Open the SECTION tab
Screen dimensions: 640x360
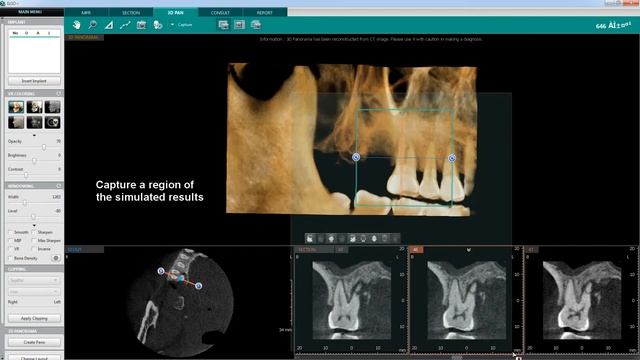tap(131, 13)
